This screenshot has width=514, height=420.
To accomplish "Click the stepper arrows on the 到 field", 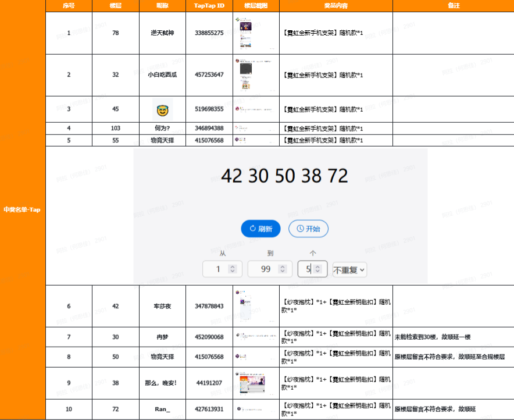I will [282, 269].
